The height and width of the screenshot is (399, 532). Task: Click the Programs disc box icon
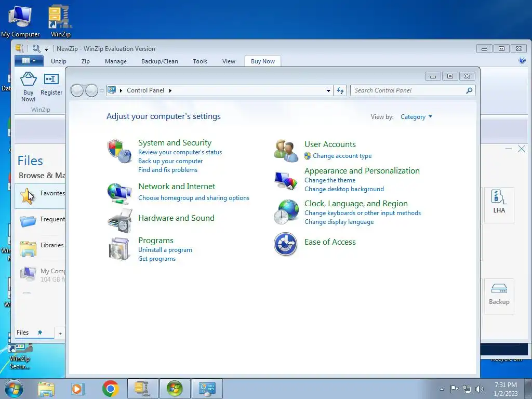pos(119,249)
